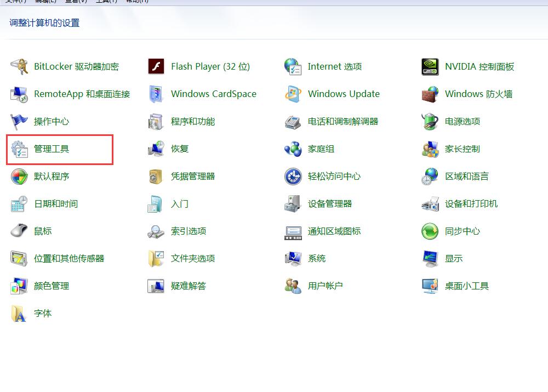Open the 显示 link

tap(454, 258)
